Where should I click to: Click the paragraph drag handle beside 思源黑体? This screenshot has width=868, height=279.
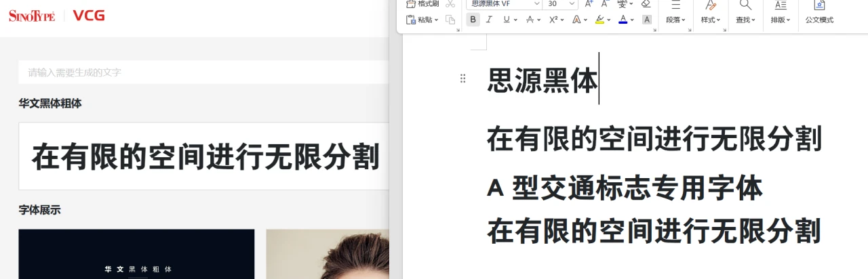point(463,79)
